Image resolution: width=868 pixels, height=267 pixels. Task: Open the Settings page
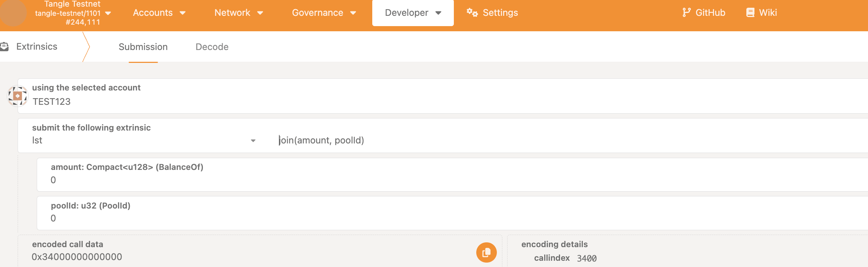pos(500,13)
